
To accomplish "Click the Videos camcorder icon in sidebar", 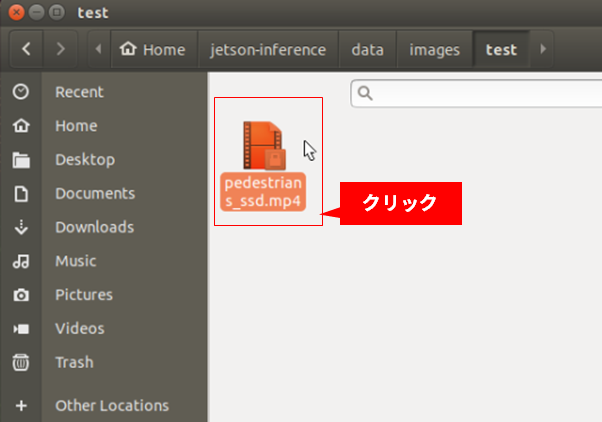I will point(21,329).
